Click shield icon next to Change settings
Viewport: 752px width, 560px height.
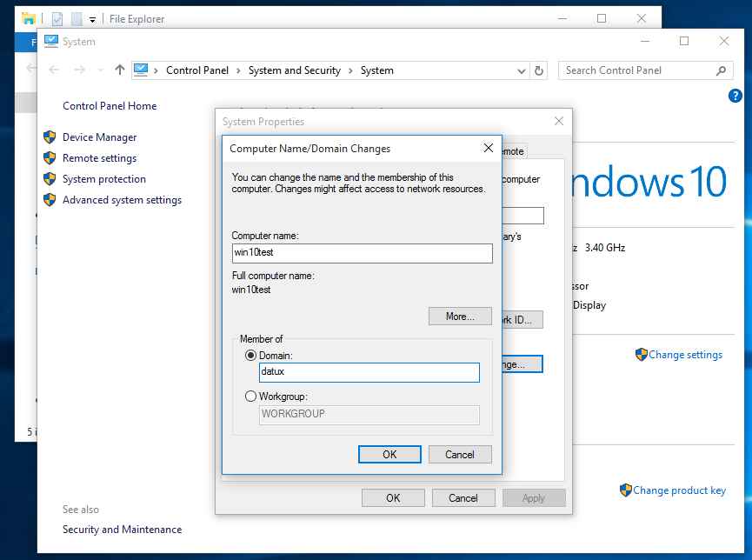(x=642, y=355)
